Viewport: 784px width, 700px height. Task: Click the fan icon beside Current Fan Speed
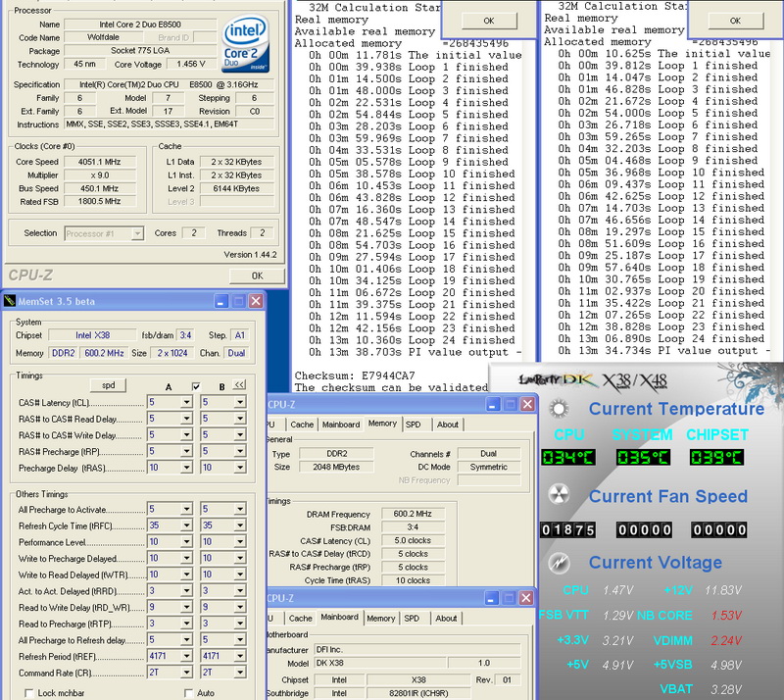coord(559,496)
